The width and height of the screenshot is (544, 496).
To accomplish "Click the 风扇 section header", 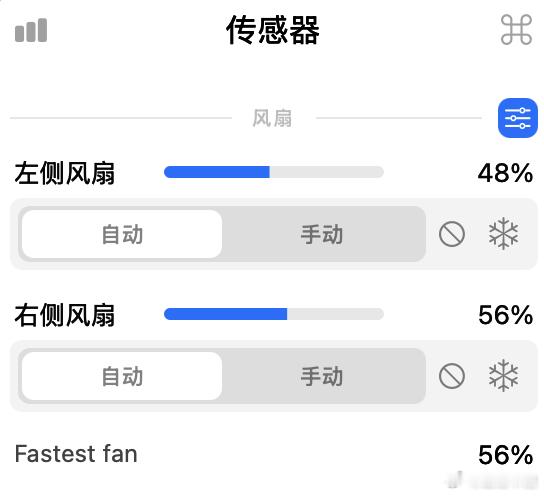I will [x=272, y=118].
